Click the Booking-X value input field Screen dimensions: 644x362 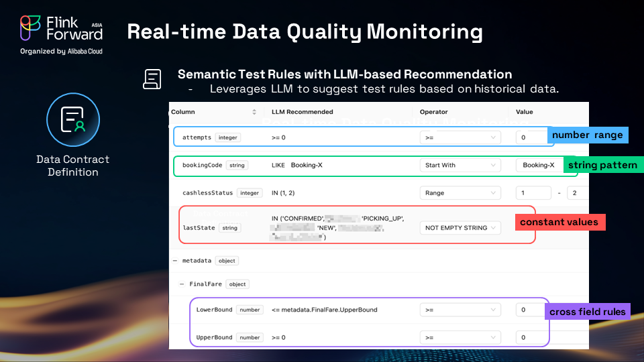pyautogui.click(x=539, y=165)
